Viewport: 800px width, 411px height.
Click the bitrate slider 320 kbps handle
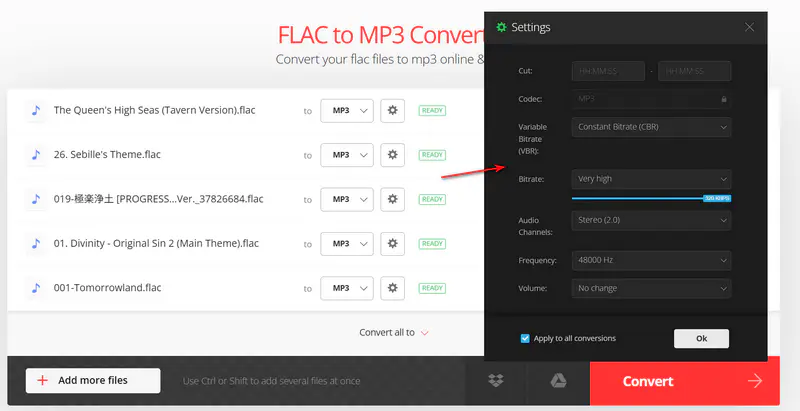click(x=717, y=198)
